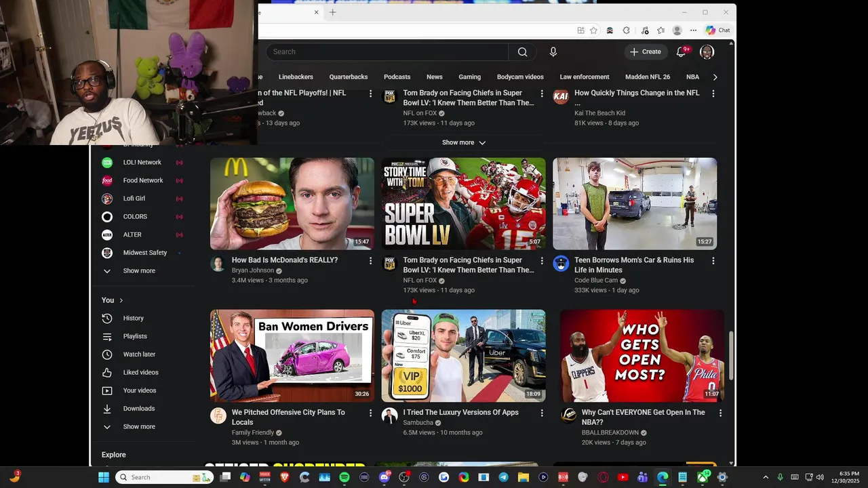Select the Linebackers filter chip
Image resolution: width=868 pixels, height=488 pixels.
tap(296, 77)
